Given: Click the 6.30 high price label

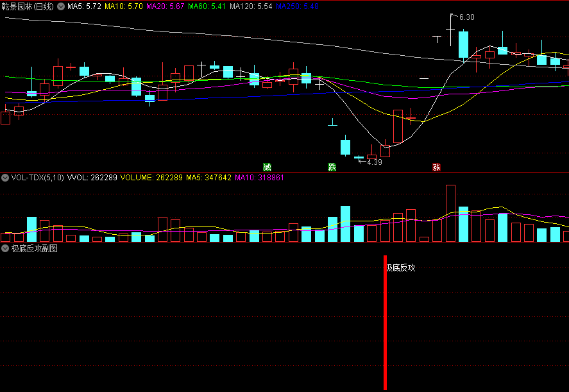Looking at the screenshot, I should [466, 17].
